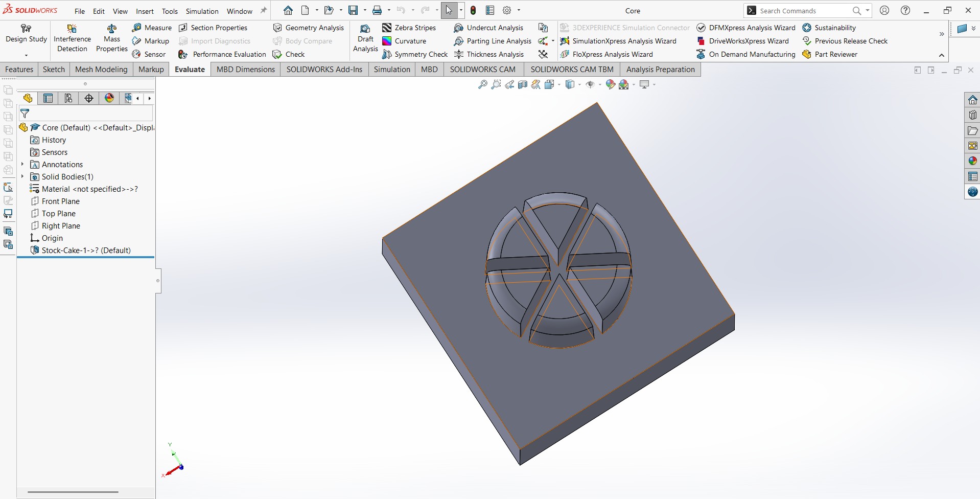Switch to DisplayManager tab
Image resolution: width=980 pixels, height=499 pixels.
click(x=109, y=98)
